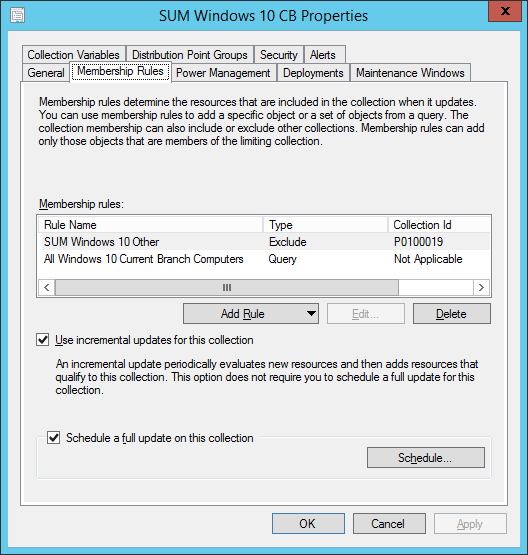Viewport: 528px width, 555px height.
Task: View the Deployments tab
Action: [313, 73]
